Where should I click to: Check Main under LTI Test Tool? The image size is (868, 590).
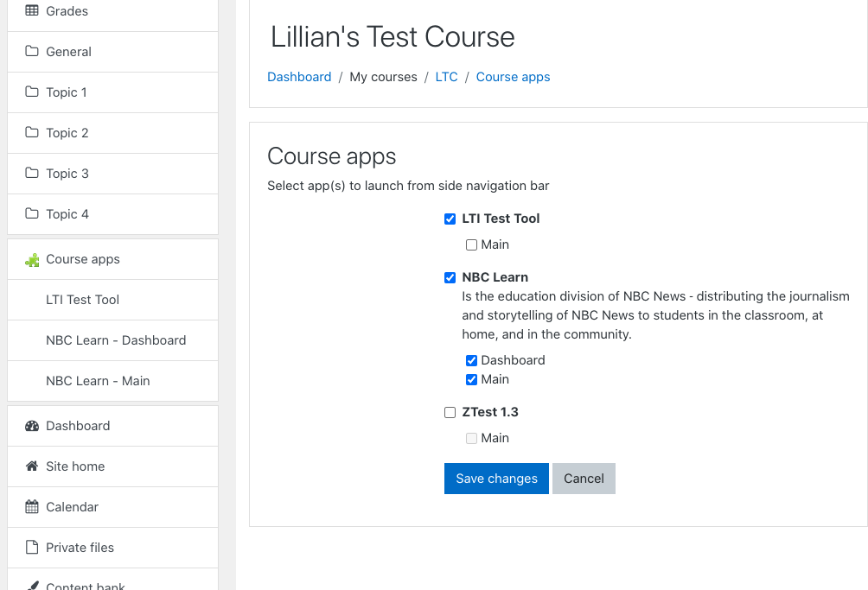(472, 245)
